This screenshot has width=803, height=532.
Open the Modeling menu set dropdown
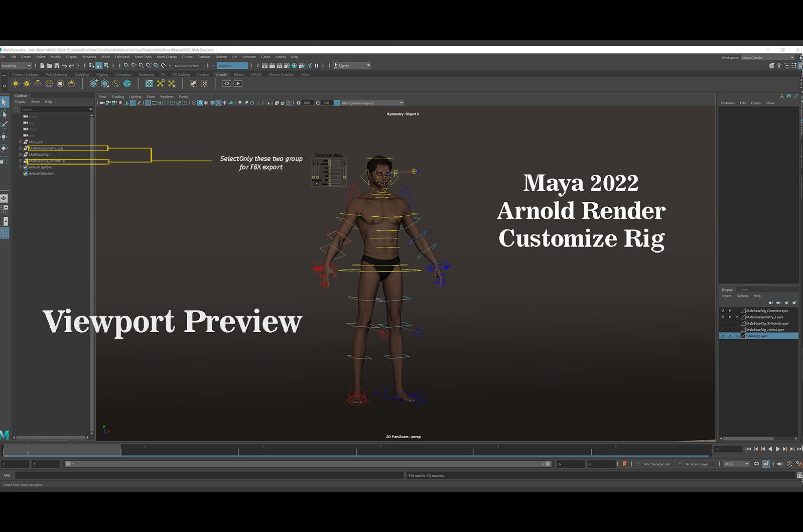[x=16, y=66]
